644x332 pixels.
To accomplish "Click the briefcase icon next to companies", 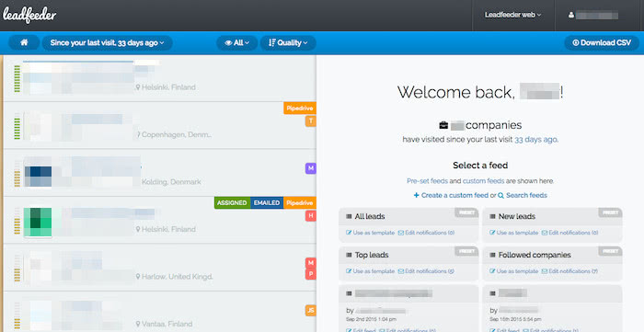I will point(443,125).
